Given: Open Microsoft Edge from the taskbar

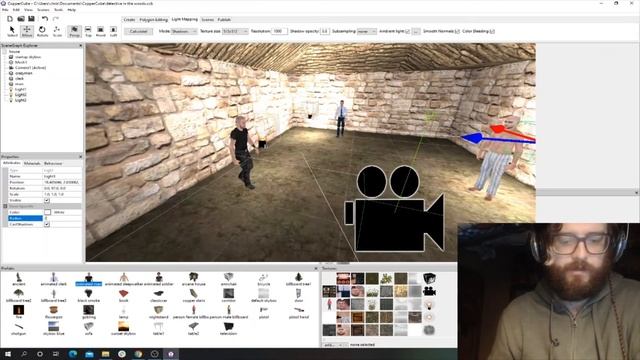Looking at the screenshot, I should 73,354.
